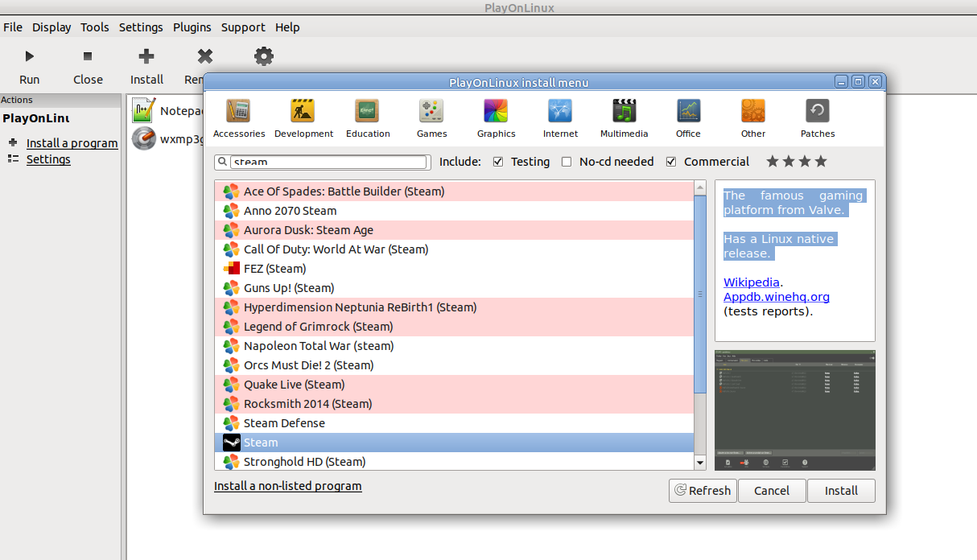Open the Office category
Viewport: 977px width, 560px height.
tap(688, 117)
